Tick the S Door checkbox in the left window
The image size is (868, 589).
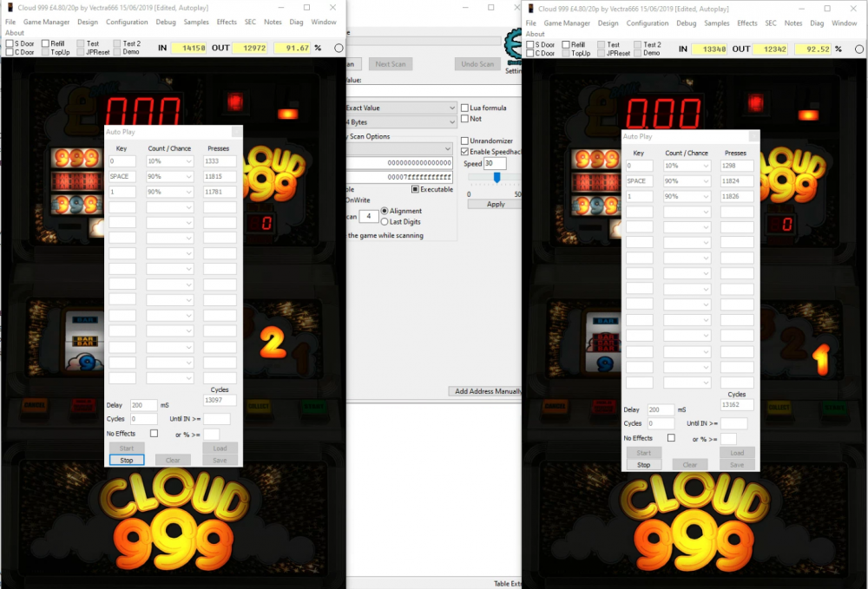tap(10, 43)
